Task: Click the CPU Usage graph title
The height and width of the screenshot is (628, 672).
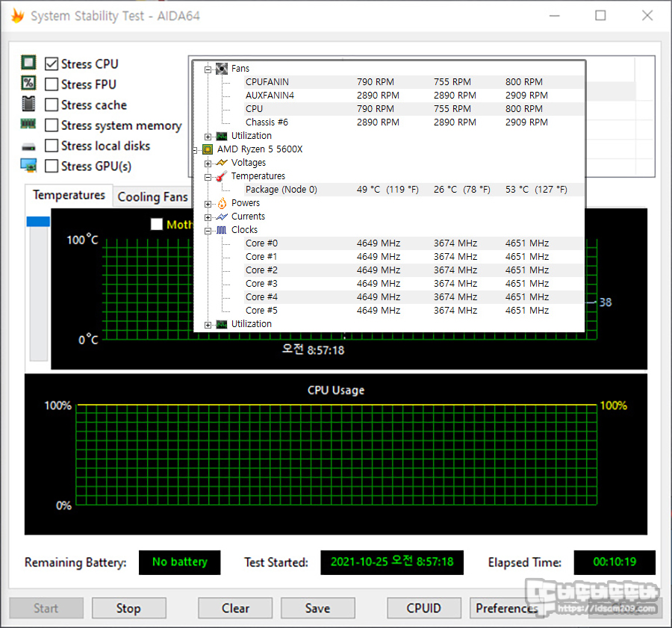Action: (x=336, y=390)
